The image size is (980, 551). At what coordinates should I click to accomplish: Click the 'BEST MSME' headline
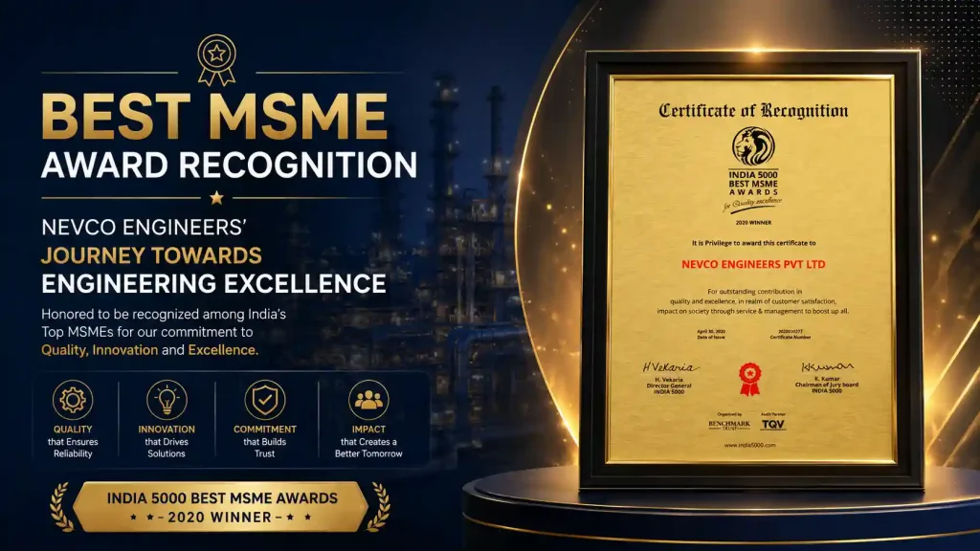(x=215, y=116)
